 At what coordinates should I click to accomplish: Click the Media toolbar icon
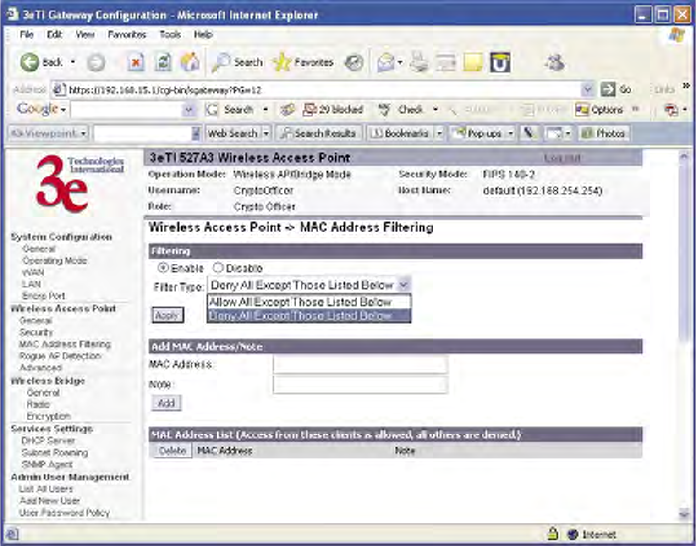click(354, 63)
